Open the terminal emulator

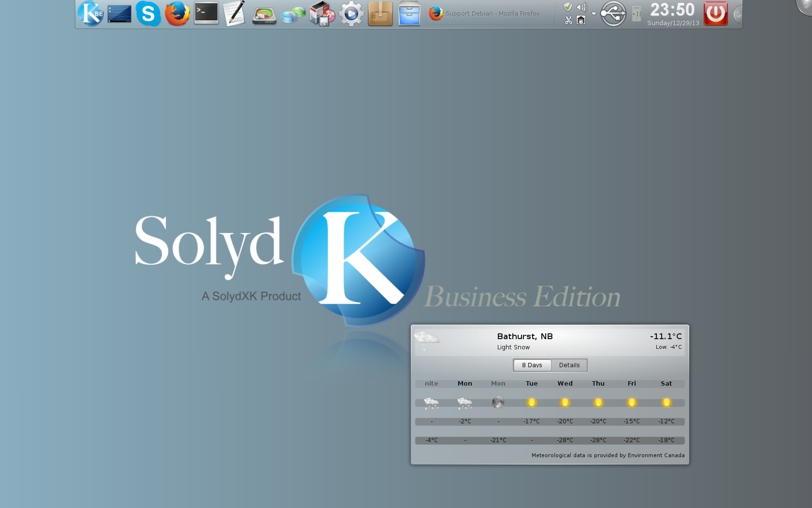206,14
